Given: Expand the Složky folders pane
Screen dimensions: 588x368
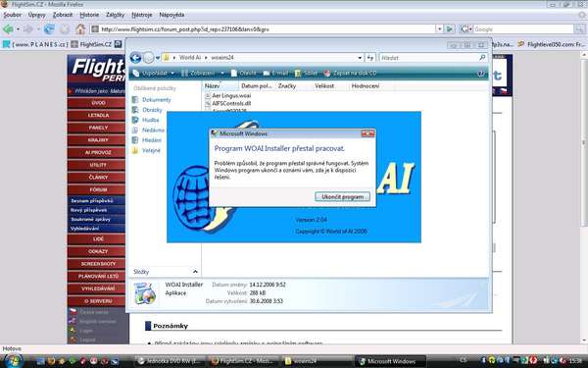Looking at the screenshot, I should point(165,272).
